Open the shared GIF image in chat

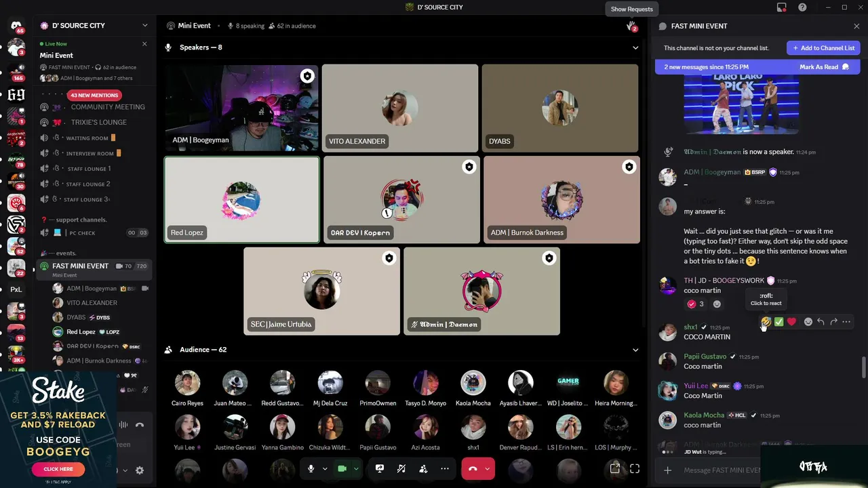coord(741,104)
